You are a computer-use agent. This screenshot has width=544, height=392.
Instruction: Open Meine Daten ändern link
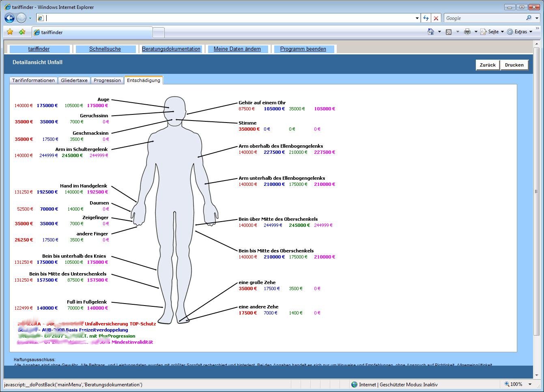(237, 49)
